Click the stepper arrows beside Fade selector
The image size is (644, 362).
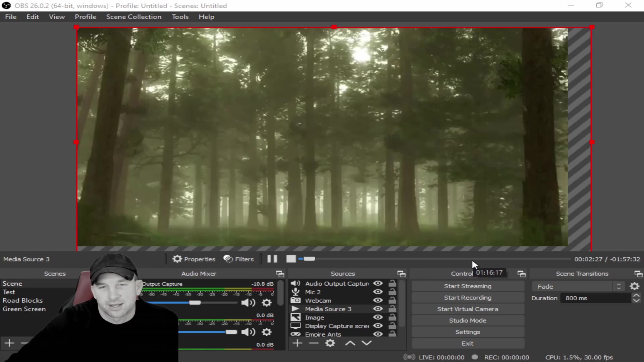[619, 286]
